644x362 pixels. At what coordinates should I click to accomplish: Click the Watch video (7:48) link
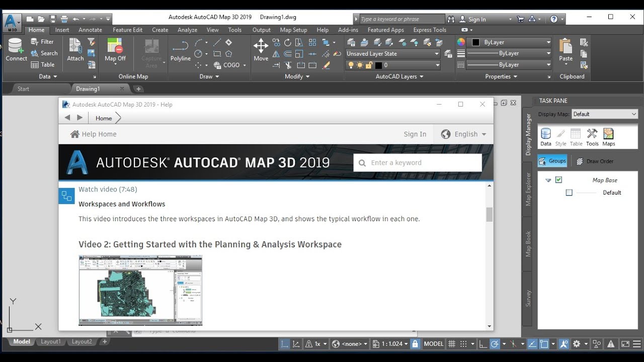108,189
